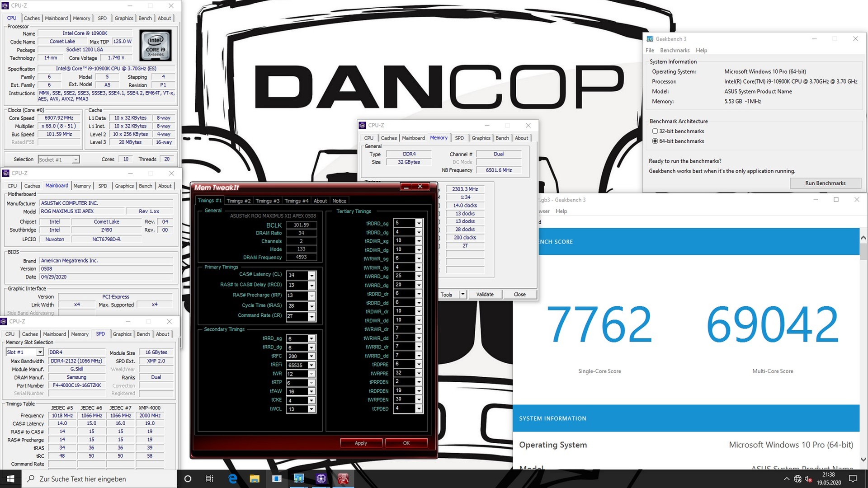
Task: Show hidden system tray icons
Action: pyautogui.click(x=787, y=479)
